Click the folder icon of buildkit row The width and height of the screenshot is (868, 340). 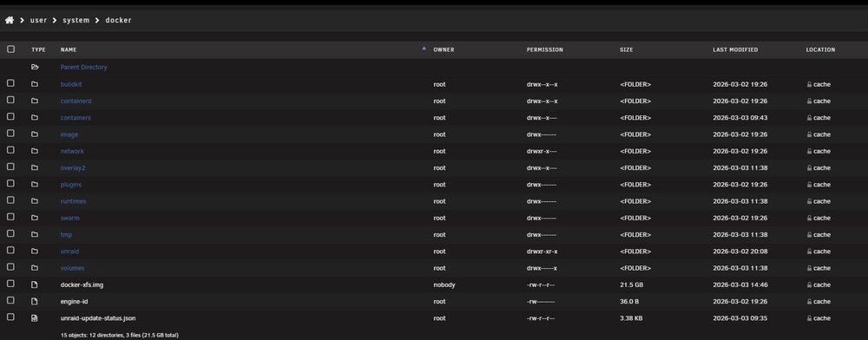click(35, 84)
